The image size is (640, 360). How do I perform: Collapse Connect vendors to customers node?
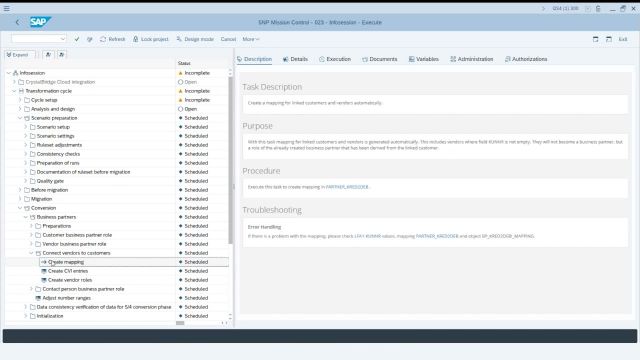31,253
